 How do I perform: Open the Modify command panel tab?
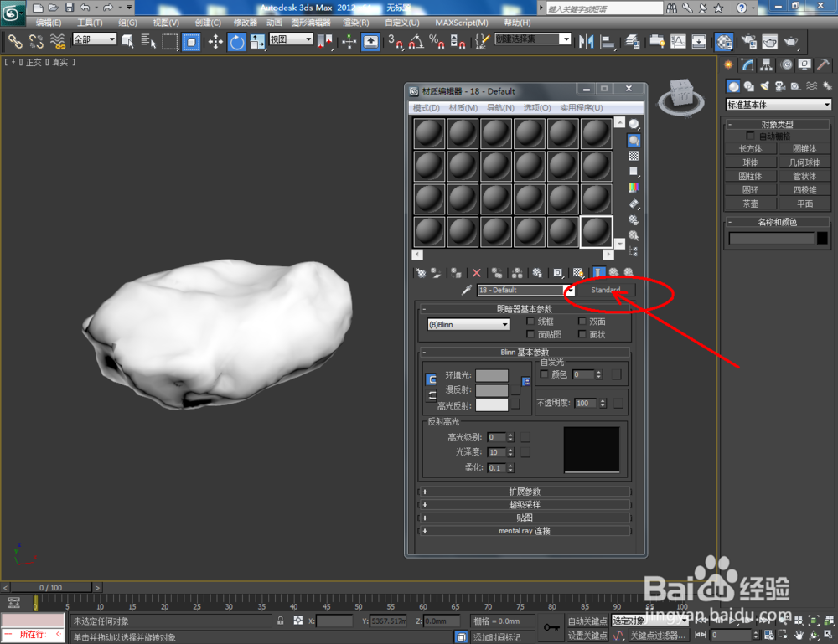(x=747, y=65)
